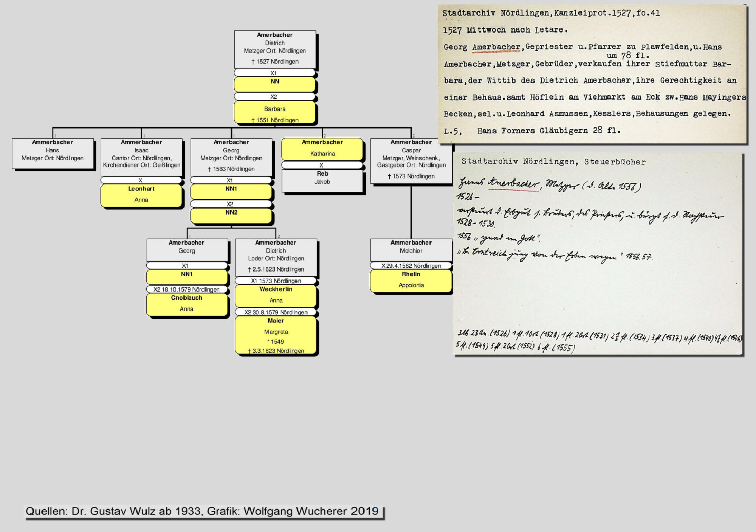Screen dimensions: 756x532
Task: Select the Maier Margreta box
Action: coord(276,335)
